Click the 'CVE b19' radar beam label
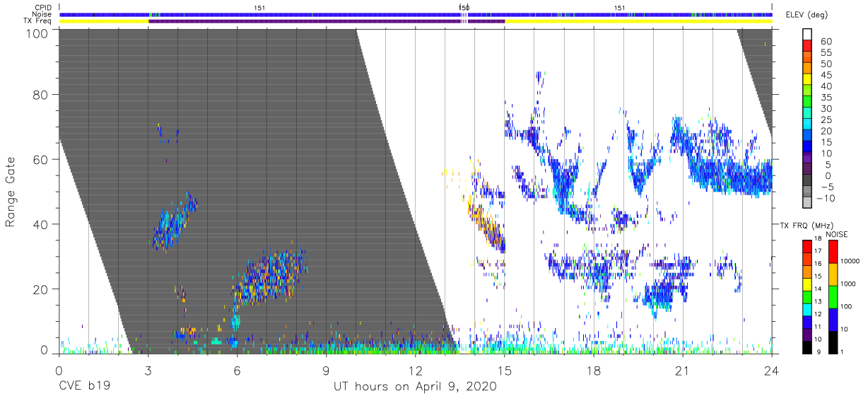868x401 pixels. pyautogui.click(x=83, y=387)
